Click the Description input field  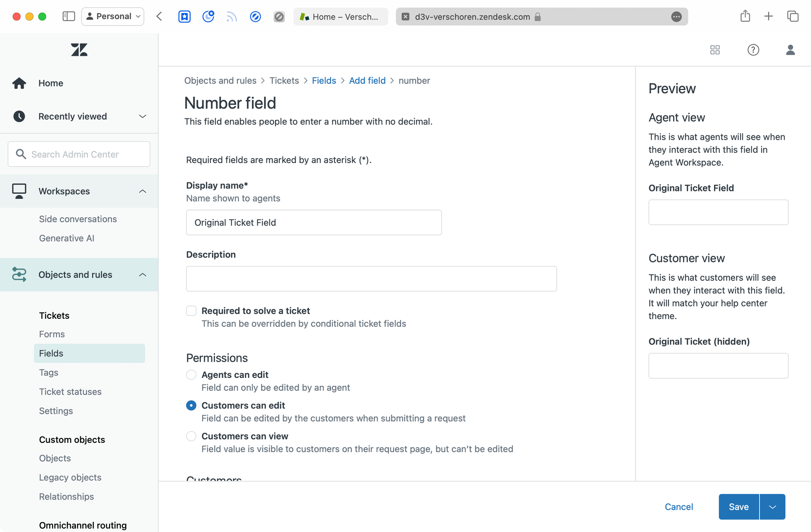[371, 279]
